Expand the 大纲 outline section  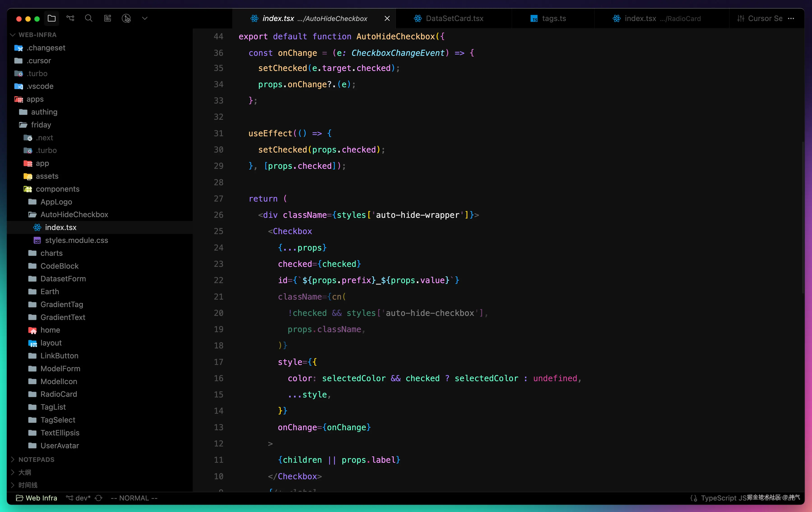13,472
